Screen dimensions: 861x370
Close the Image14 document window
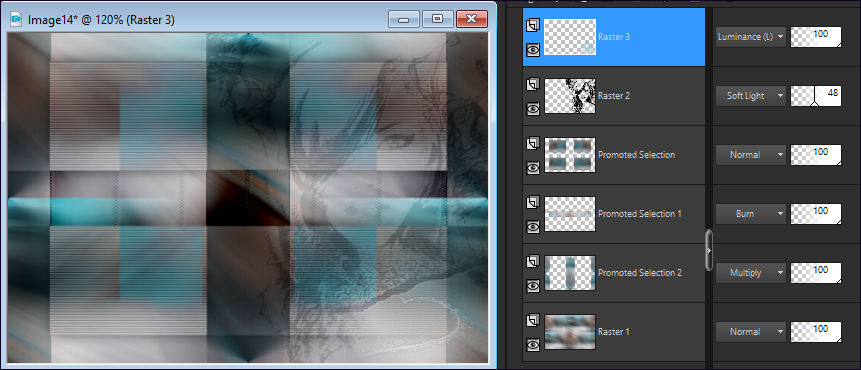(471, 19)
